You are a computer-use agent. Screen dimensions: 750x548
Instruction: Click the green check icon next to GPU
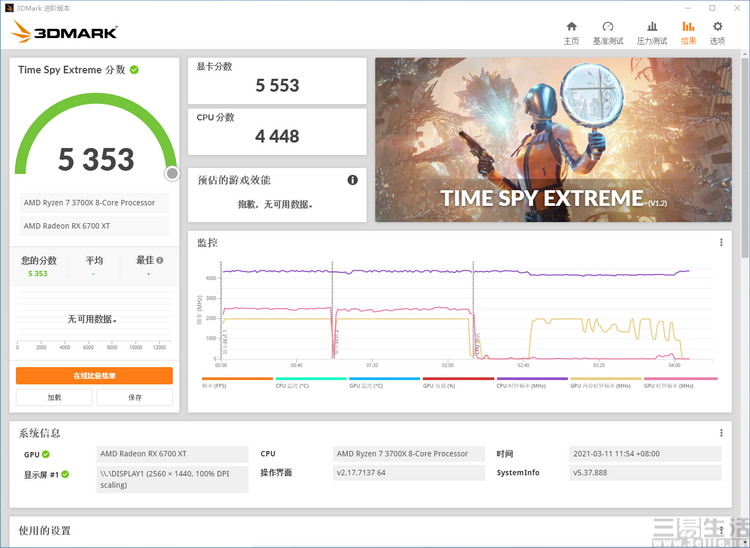(x=46, y=454)
